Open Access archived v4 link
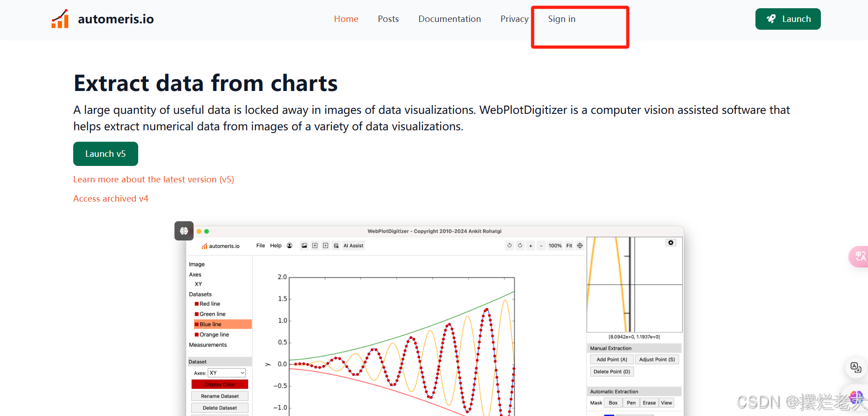The image size is (868, 416). 111,198
